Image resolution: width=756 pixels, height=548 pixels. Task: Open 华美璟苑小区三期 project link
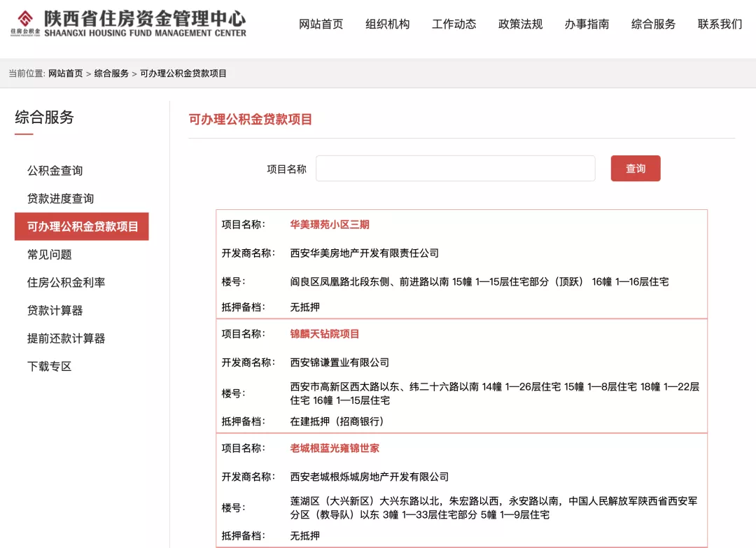(x=330, y=225)
